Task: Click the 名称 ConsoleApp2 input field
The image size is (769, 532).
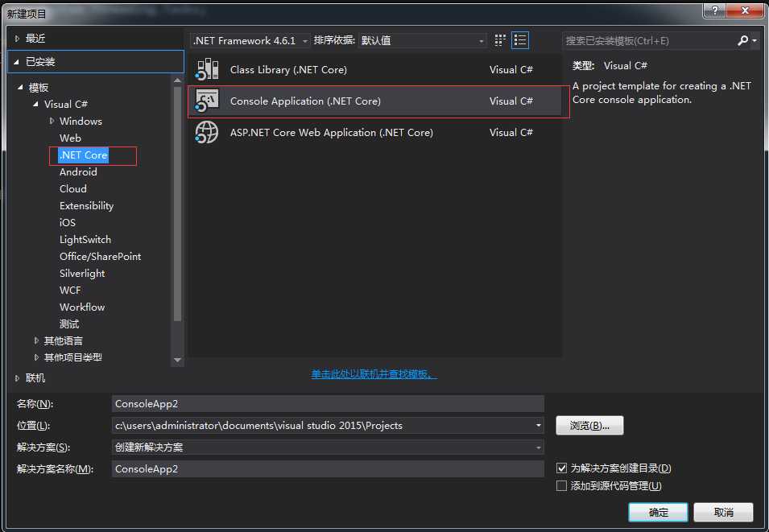Action: pos(328,403)
